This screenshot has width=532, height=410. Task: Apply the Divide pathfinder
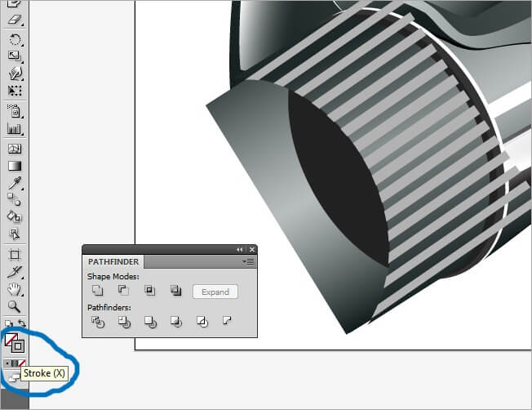click(98, 322)
